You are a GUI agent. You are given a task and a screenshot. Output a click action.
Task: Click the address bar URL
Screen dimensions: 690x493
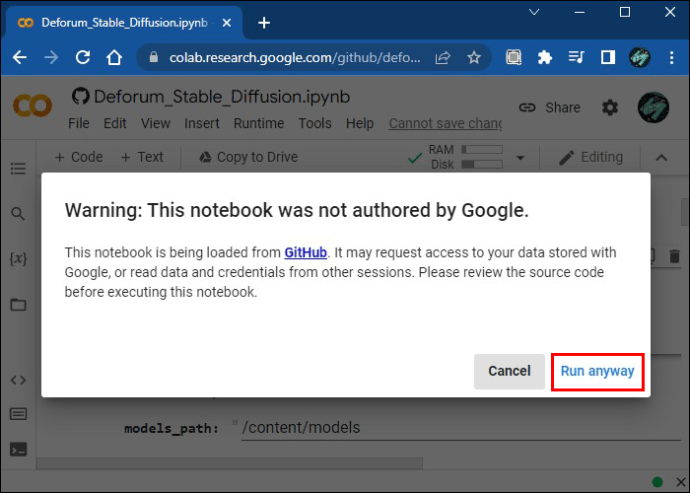[295, 58]
